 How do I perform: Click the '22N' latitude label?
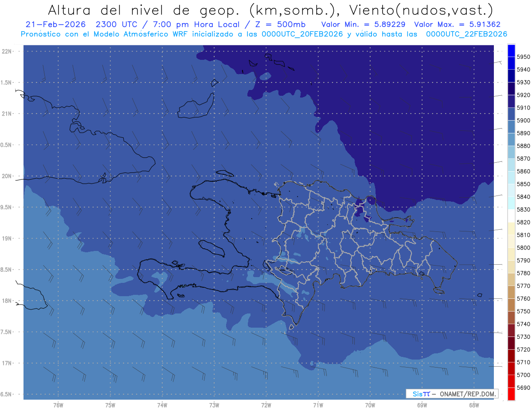tap(8, 51)
